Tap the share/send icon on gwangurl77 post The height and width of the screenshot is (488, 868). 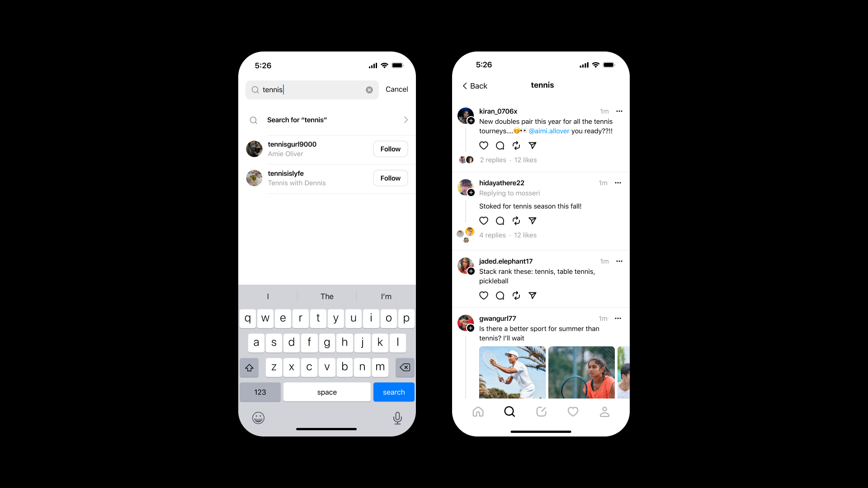click(x=533, y=295)
